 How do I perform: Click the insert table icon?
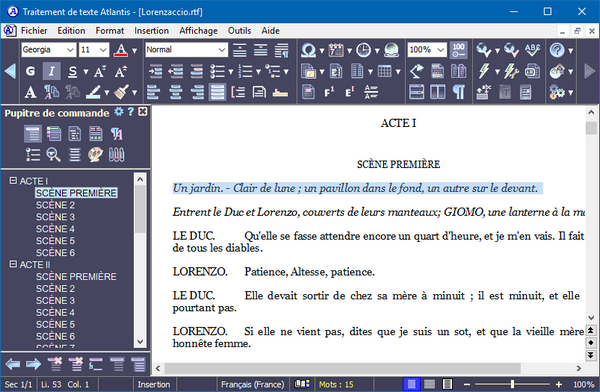coord(385,71)
